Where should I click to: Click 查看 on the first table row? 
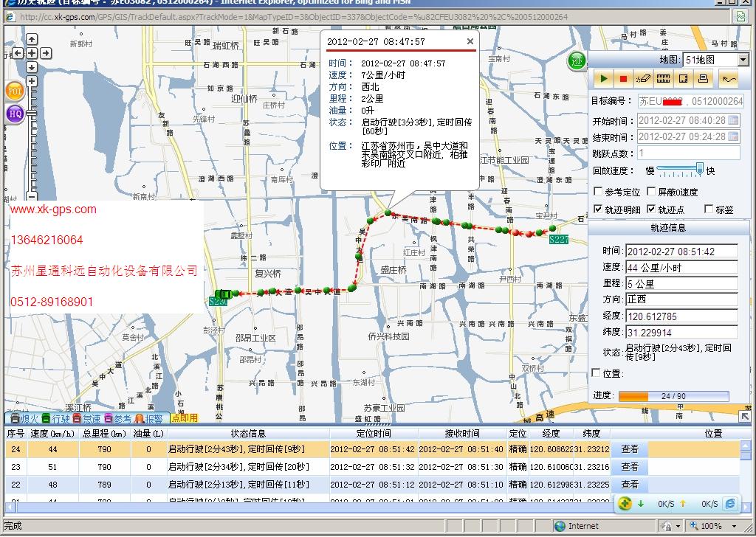point(629,449)
